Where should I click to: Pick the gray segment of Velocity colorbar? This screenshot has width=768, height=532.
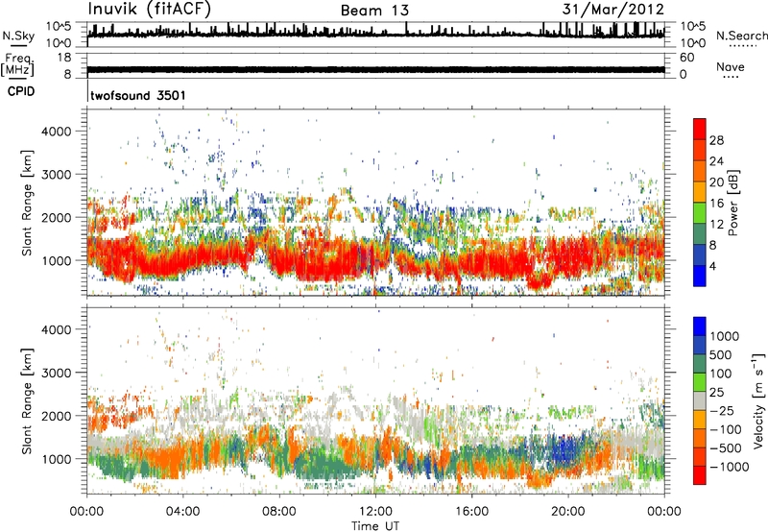tap(700, 400)
